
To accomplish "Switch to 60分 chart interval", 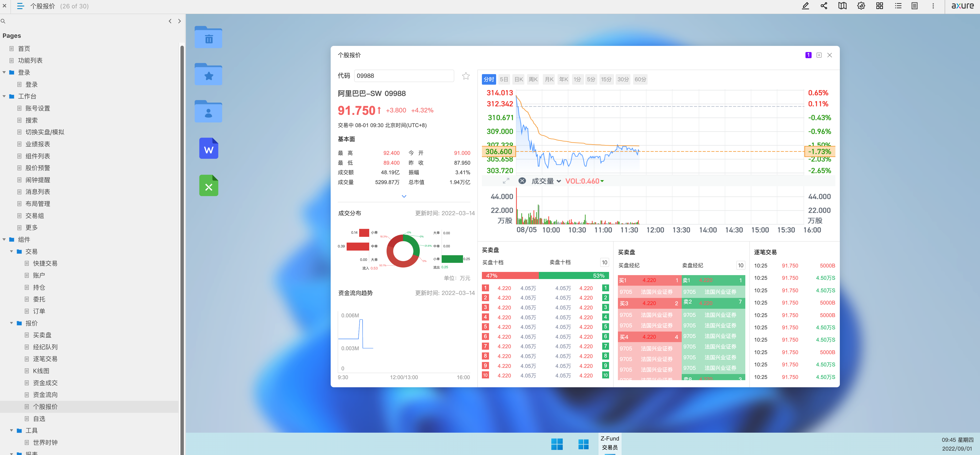I will (640, 80).
